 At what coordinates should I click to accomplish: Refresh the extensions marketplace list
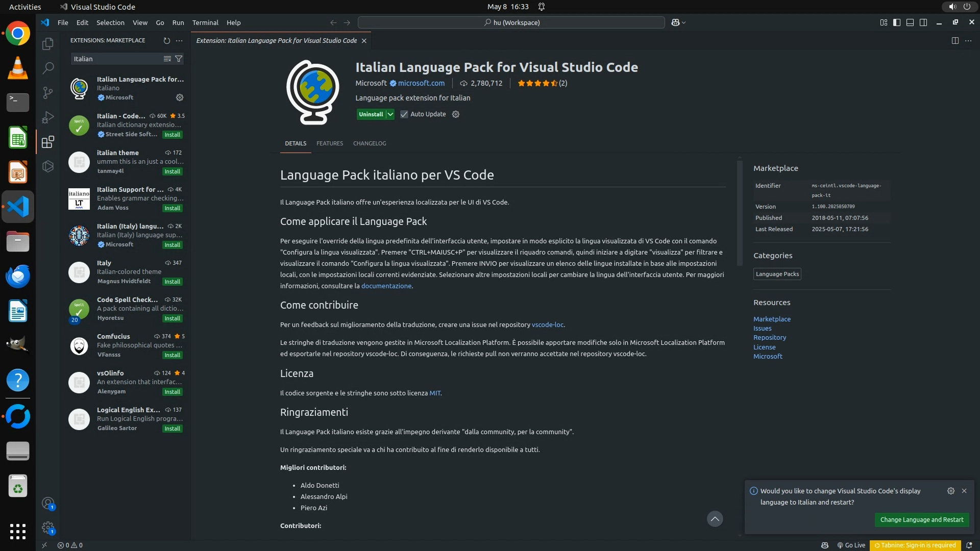tap(166, 41)
